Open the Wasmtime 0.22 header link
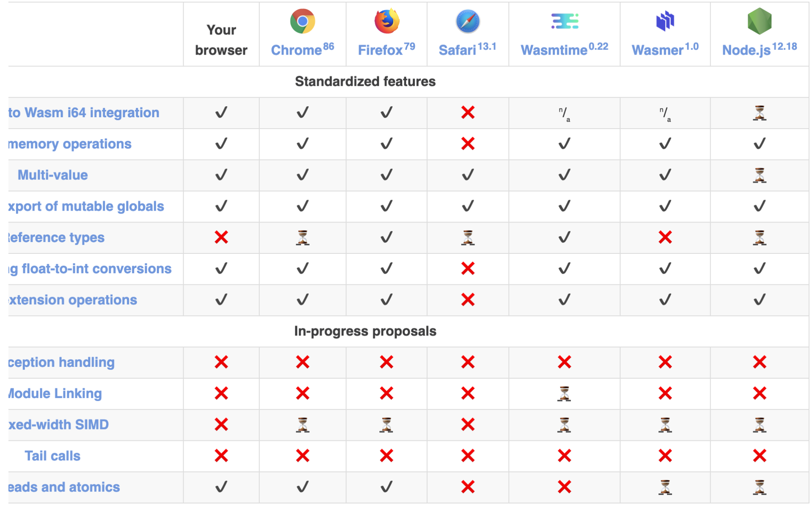The height and width of the screenshot is (506, 812). 565,49
